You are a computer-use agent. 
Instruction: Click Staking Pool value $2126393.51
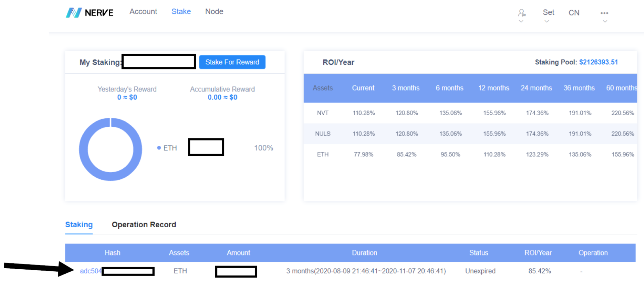point(598,62)
